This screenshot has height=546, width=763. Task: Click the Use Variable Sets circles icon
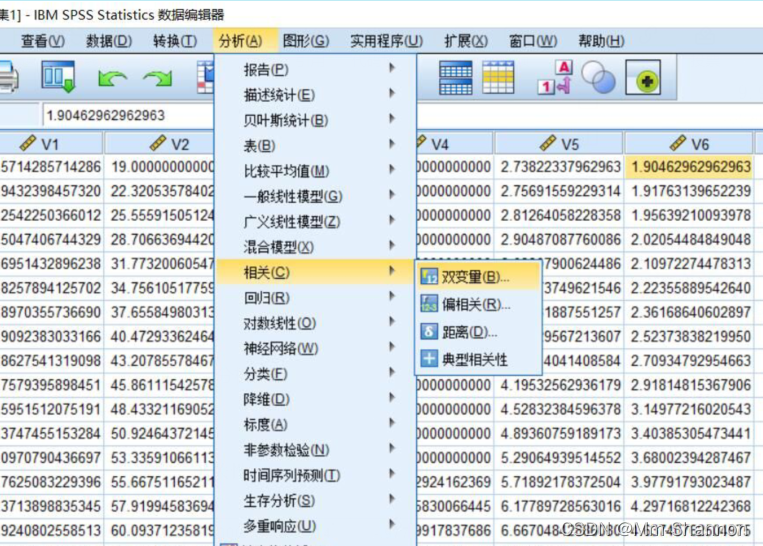click(x=599, y=77)
